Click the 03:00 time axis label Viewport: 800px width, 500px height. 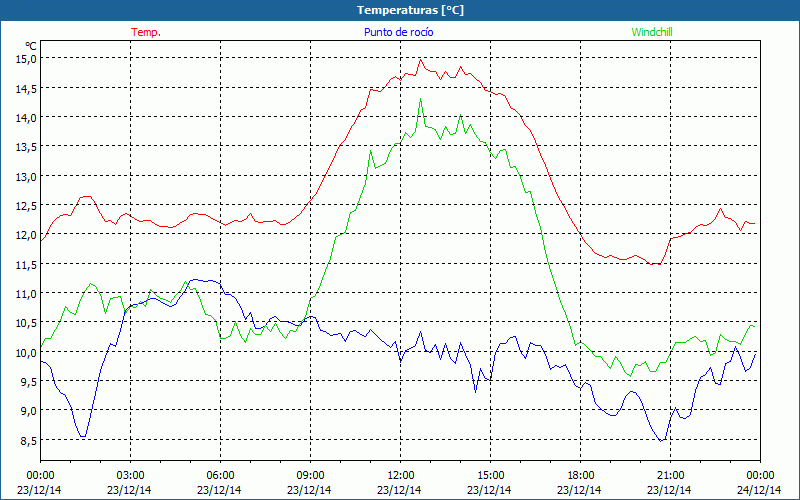pyautogui.click(x=130, y=476)
